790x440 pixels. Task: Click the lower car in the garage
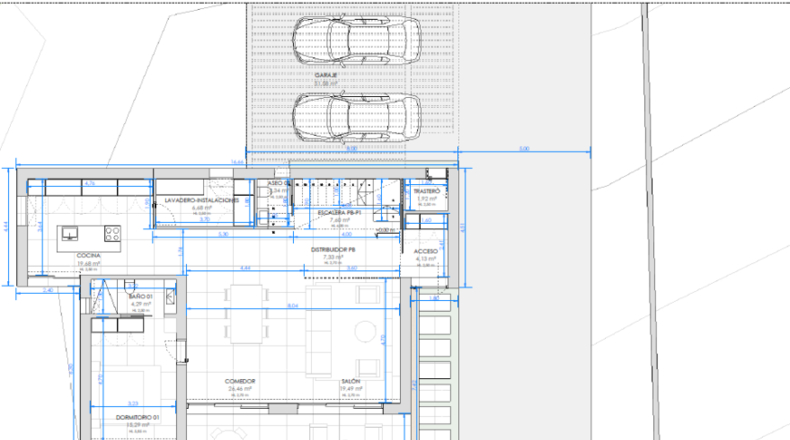[357, 117]
